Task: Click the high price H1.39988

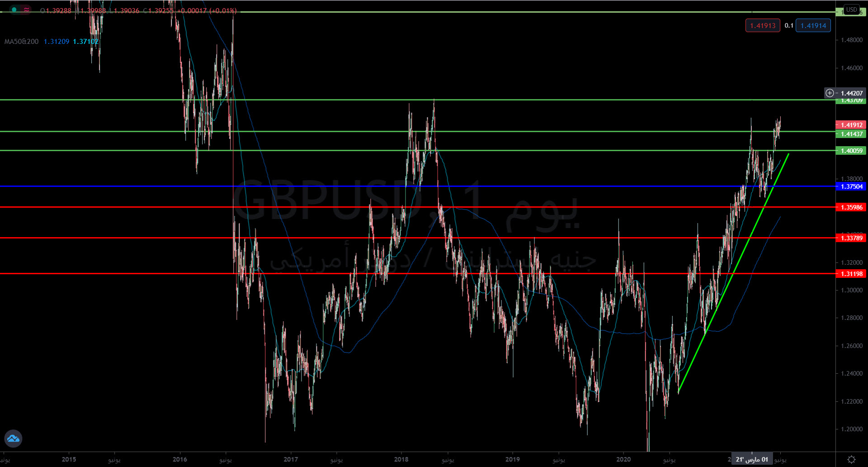Action: (90, 10)
